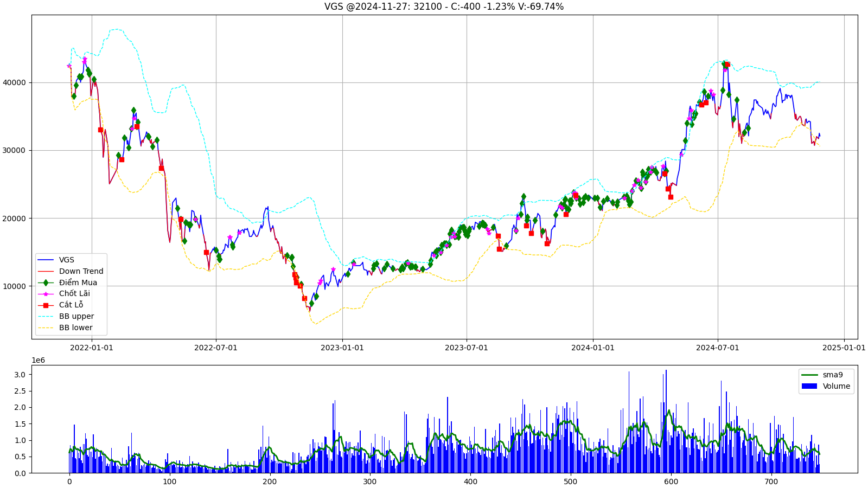
Task: Click the 2022-01-01 date axis label
Action: coord(92,348)
